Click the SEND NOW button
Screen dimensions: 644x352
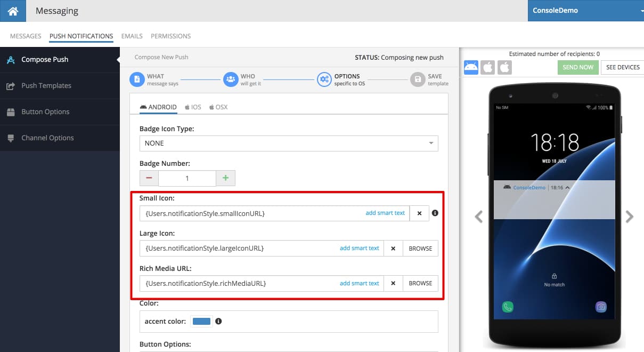578,67
